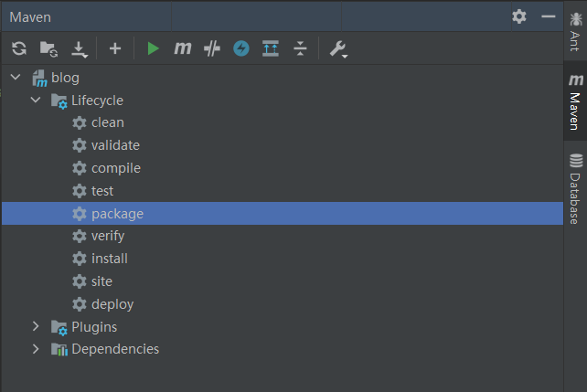The height and width of the screenshot is (392, 587).
Task: Download sources and documentation icon
Action: (80, 49)
